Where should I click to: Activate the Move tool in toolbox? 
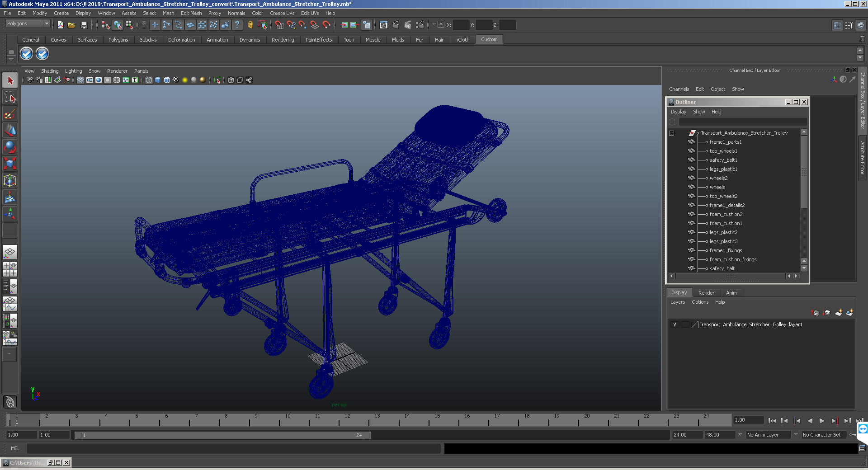[x=10, y=130]
